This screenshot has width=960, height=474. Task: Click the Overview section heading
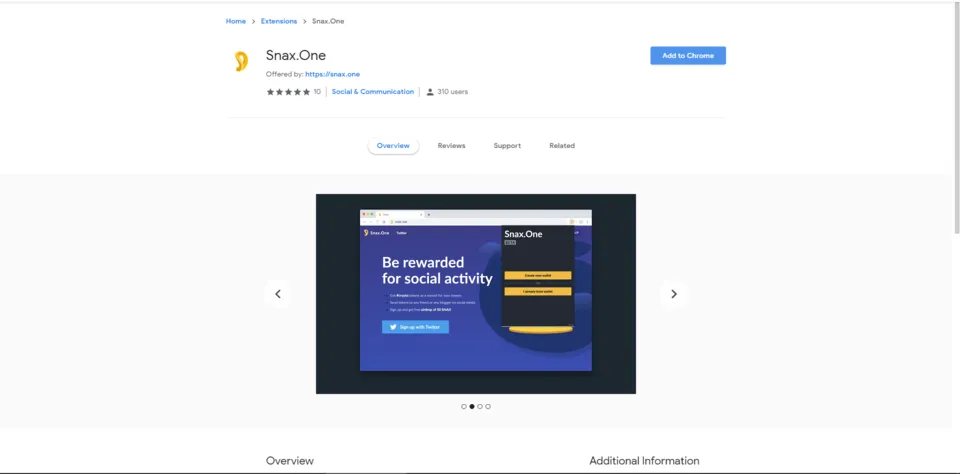pos(290,461)
